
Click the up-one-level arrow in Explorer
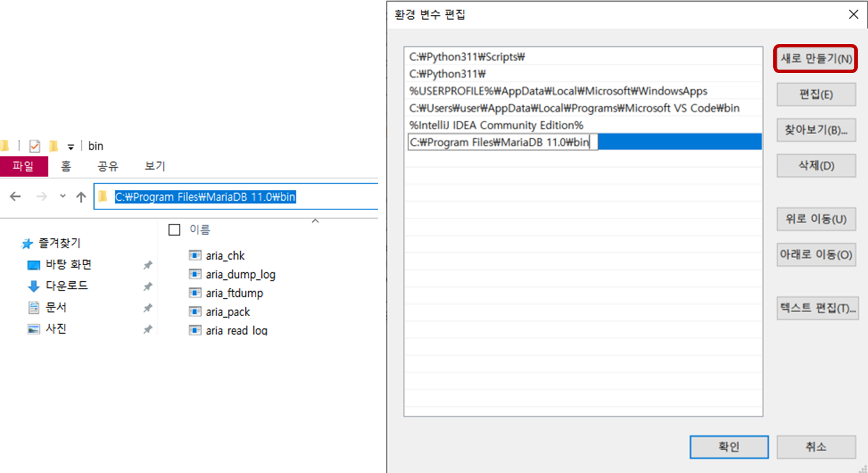(81, 196)
